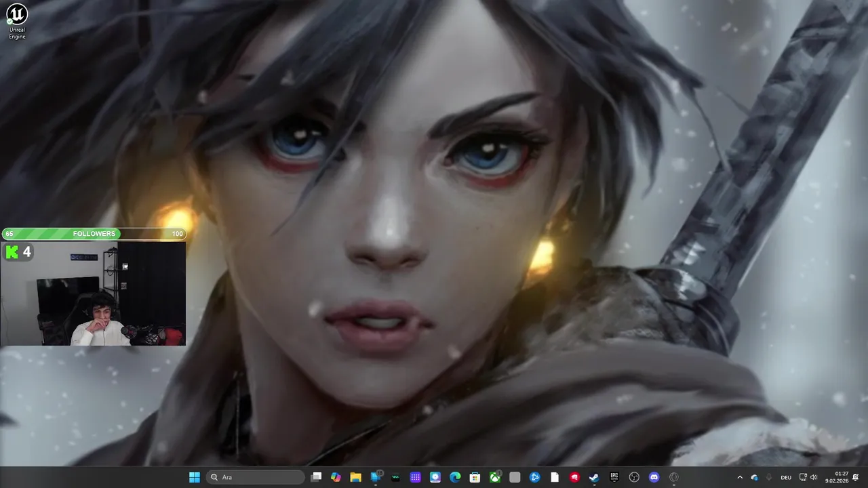This screenshot has height=488, width=868.
Task: Open the blue circular share app icon
Action: (534, 477)
